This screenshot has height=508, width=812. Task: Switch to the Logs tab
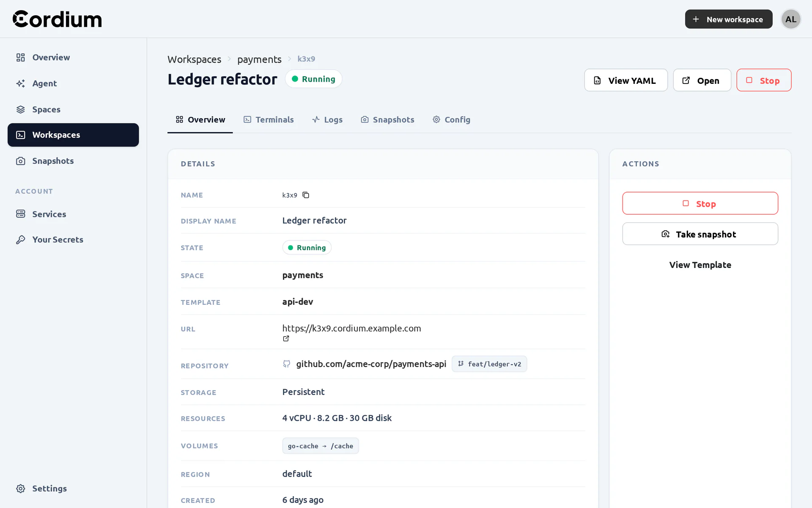[x=327, y=120]
